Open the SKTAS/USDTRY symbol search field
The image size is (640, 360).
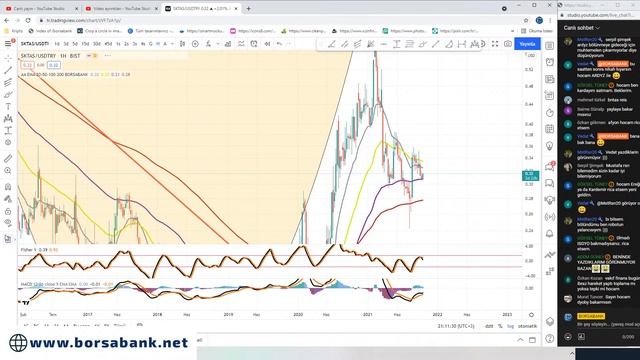35,44
